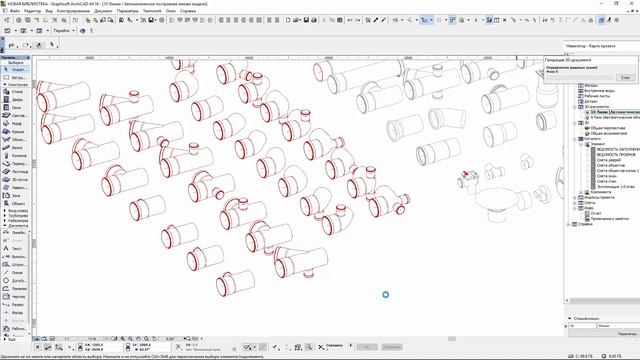Select the Fill (Штриховка) tool
Viewport: 640px width, 360px height.
coord(15,264)
